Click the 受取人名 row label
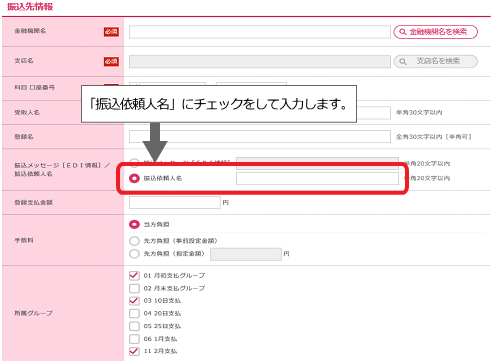The width and height of the screenshot is (492, 361). (x=27, y=113)
